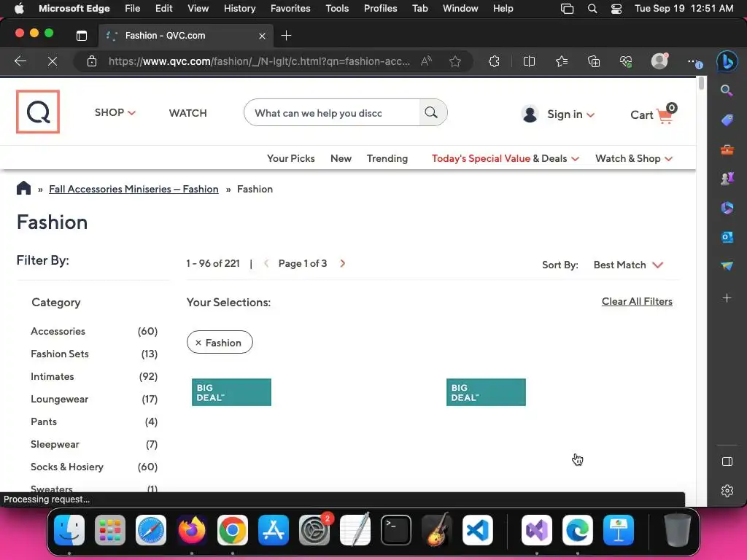Open the shopping cart icon

[665, 114]
